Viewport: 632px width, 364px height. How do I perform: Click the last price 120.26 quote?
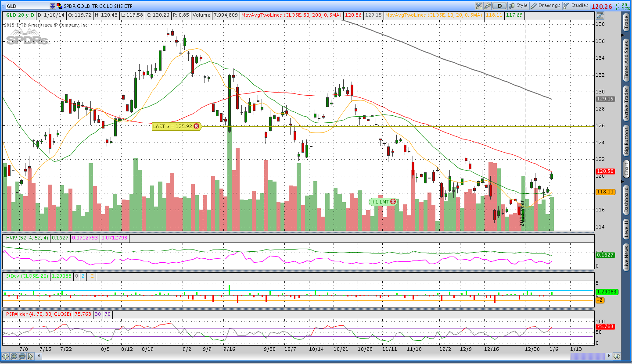[x=602, y=6]
